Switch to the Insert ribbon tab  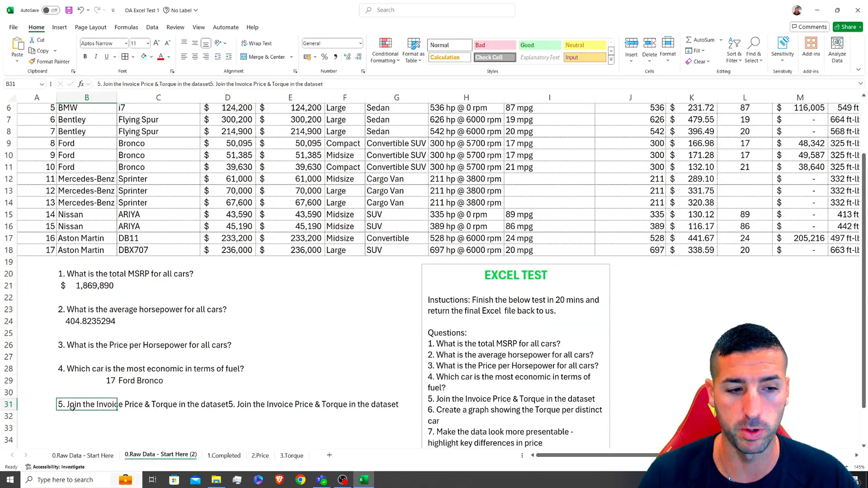(59, 27)
